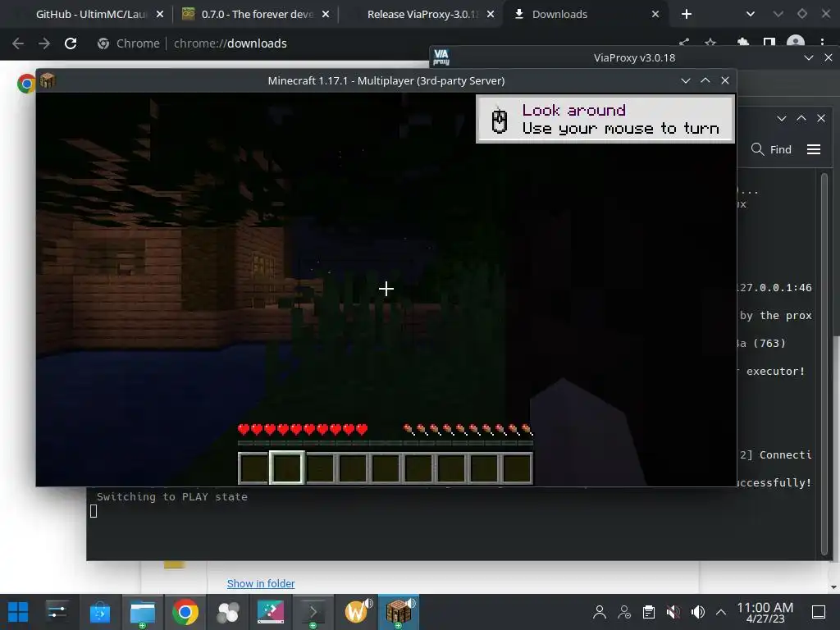
Task: Expand hidden system tray icons
Action: coord(721,612)
